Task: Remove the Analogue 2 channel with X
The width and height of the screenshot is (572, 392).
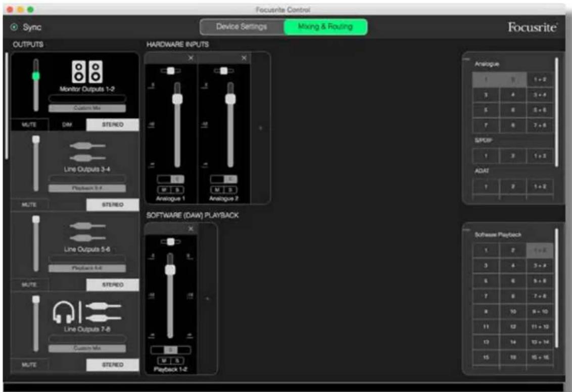Action: (x=244, y=58)
